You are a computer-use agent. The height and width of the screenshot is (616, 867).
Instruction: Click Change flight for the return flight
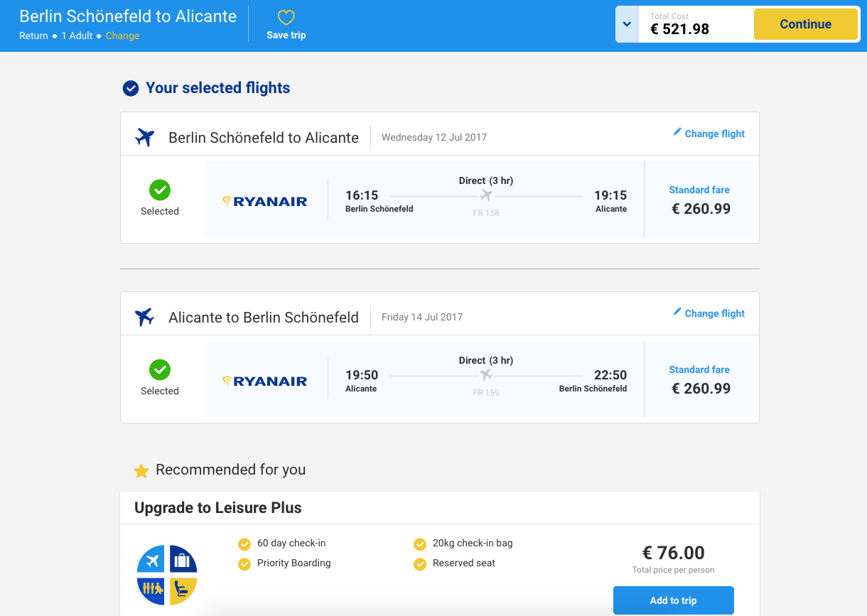[x=709, y=313]
